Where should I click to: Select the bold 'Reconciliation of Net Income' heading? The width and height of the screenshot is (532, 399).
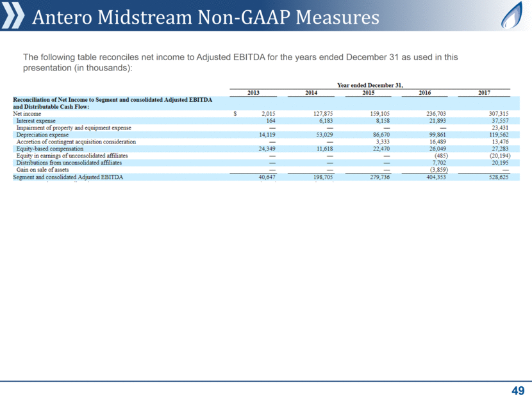pyautogui.click(x=112, y=103)
